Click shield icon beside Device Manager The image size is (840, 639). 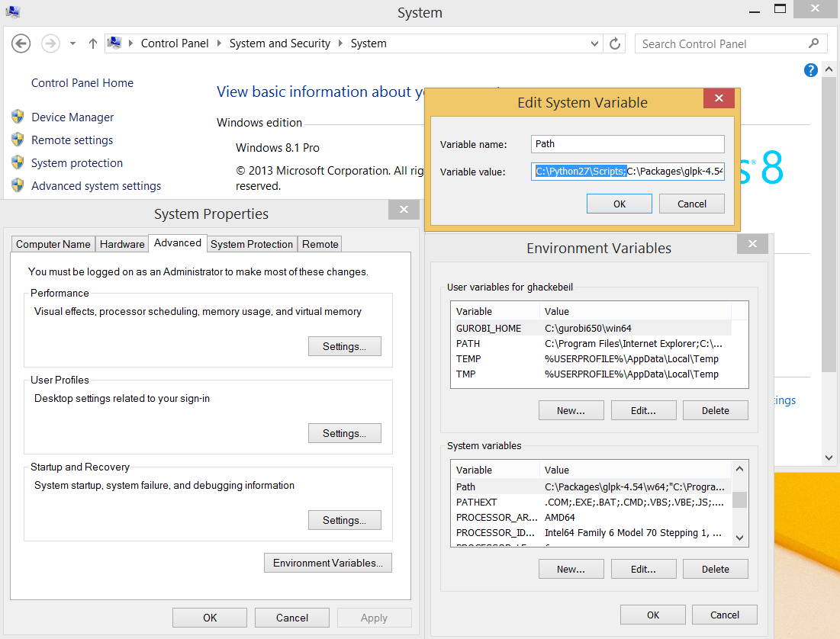click(18, 116)
